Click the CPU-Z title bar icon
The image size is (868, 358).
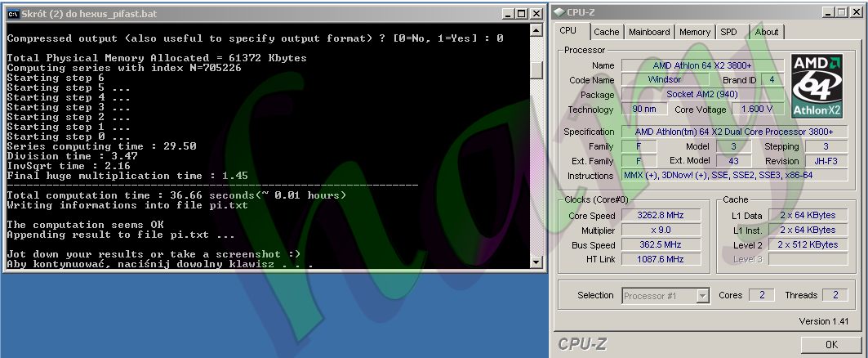point(559,12)
